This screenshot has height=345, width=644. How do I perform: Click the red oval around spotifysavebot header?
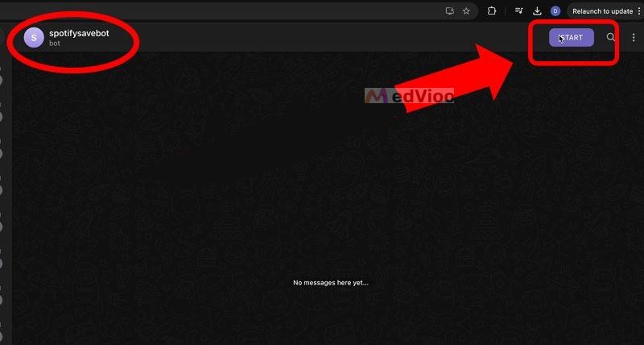coord(73,43)
